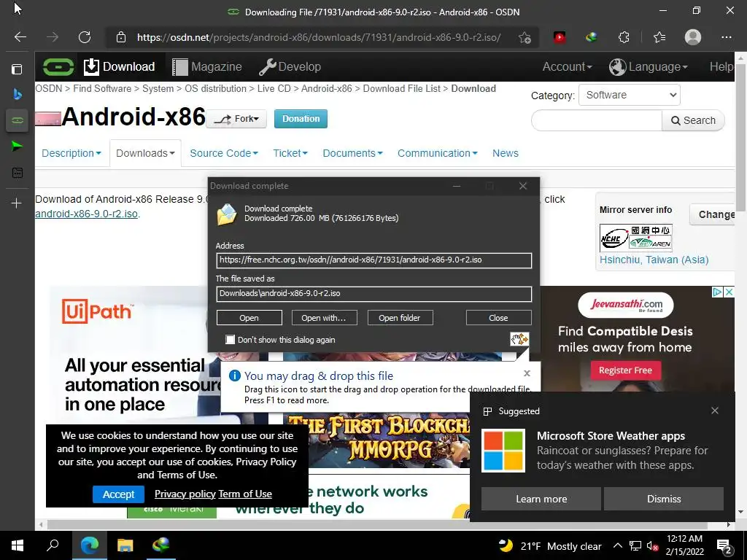Open the browser profile avatar
This screenshot has width=747, height=560.
pos(693,37)
